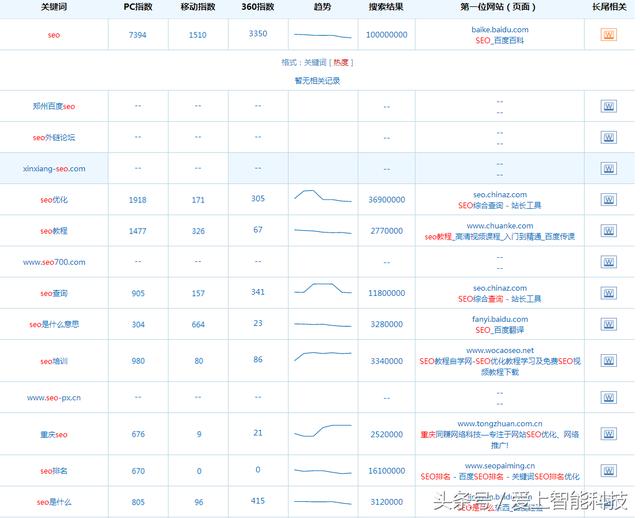Click search results value 16100000
This screenshot has width=640, height=518.
tap(387, 471)
